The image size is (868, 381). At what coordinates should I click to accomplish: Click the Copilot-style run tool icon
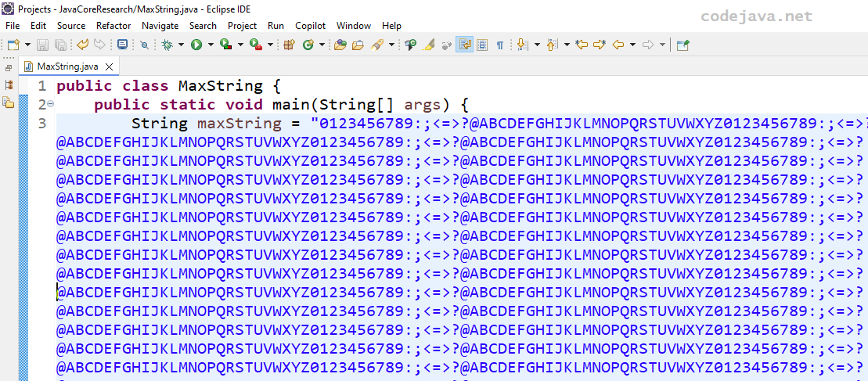[x=410, y=45]
